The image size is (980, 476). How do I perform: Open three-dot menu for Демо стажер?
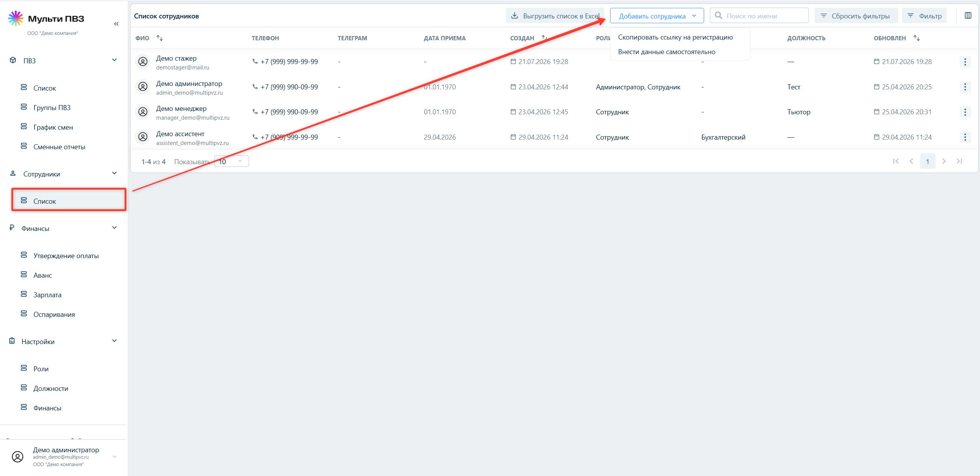click(x=965, y=62)
